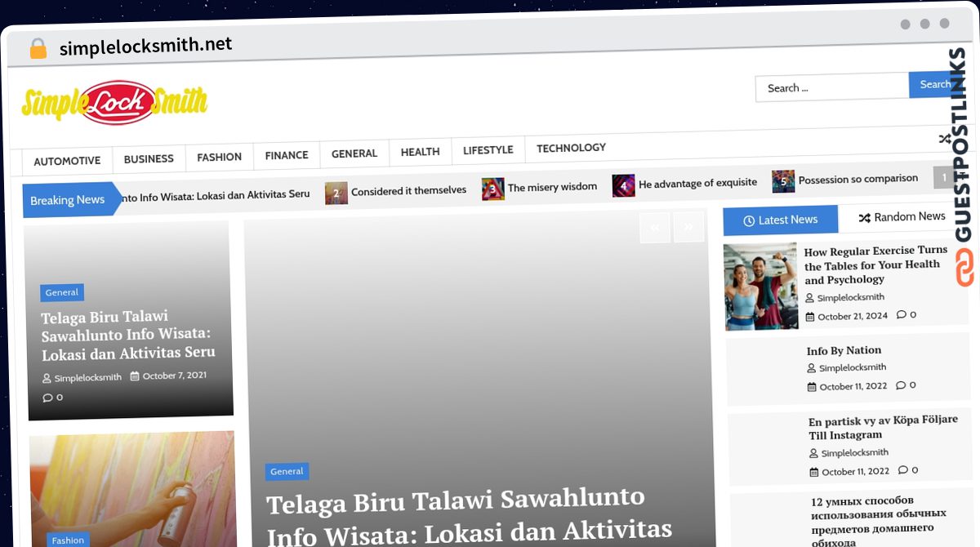
Task: Click the number 1 ticker page indicator
Action: pos(944,176)
